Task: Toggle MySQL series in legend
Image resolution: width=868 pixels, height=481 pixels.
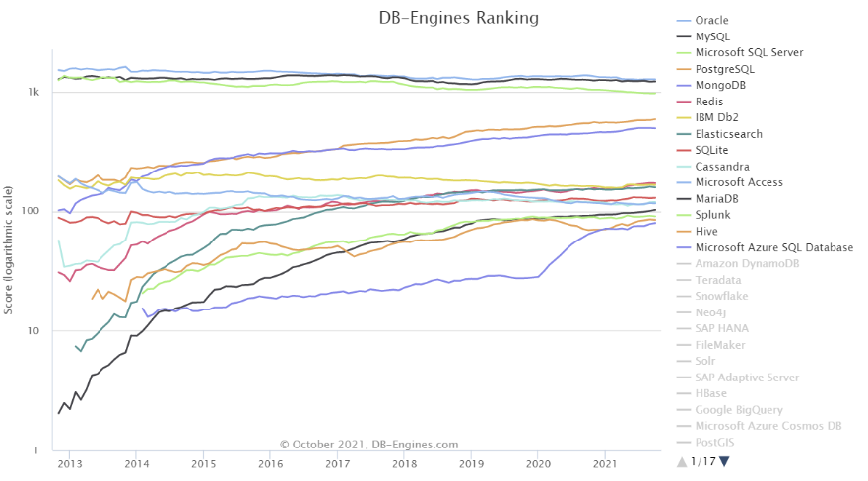Action: [703, 36]
